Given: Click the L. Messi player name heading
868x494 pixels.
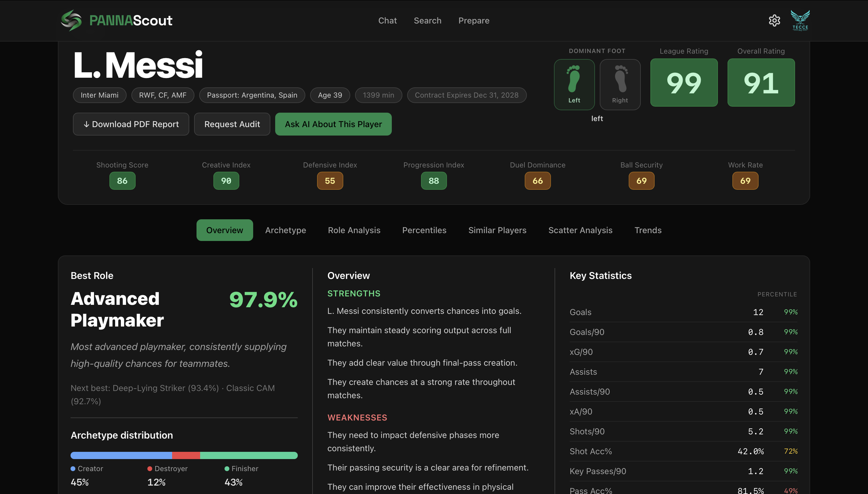Looking at the screenshot, I should [x=138, y=65].
